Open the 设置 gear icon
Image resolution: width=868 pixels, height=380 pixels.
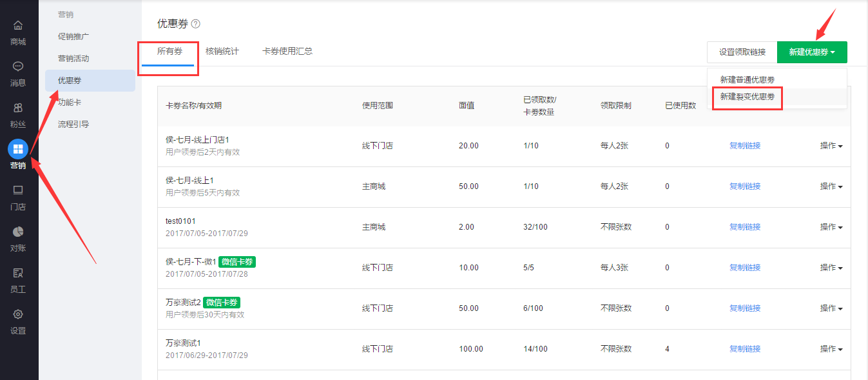point(18,314)
